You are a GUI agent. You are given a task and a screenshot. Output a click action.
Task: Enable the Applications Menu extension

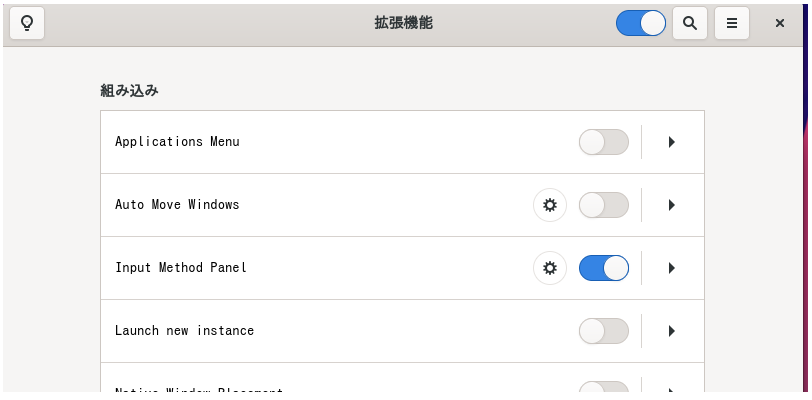point(603,142)
